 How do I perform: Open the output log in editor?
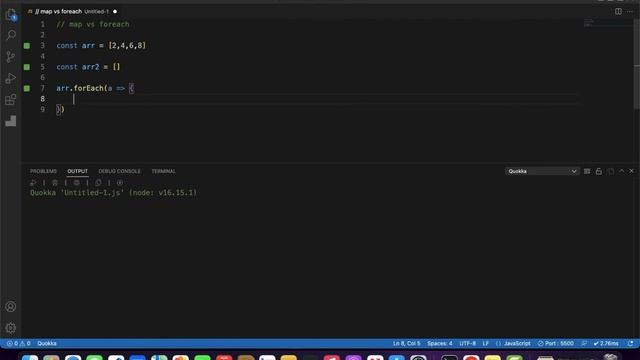click(x=611, y=171)
